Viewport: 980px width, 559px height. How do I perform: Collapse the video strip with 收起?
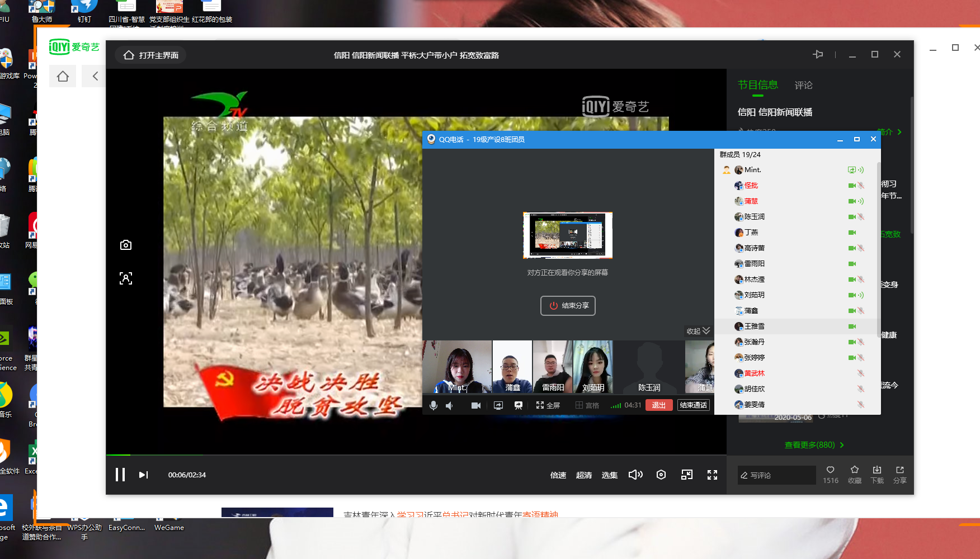[x=698, y=331]
